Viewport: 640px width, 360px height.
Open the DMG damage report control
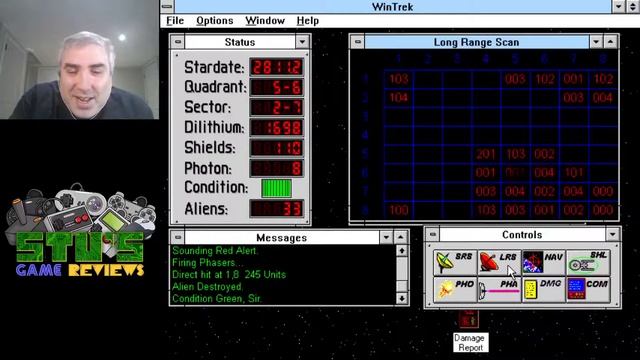[x=543, y=289]
